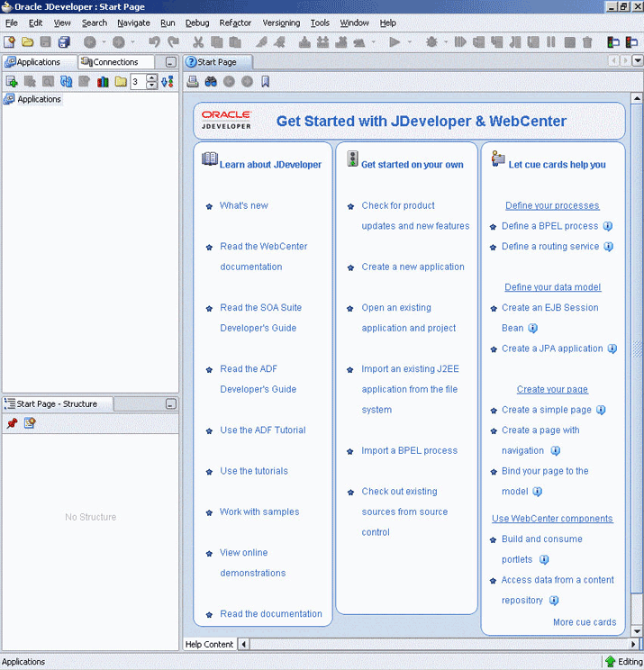Click the Save All toolbar icon
The image size is (644, 670).
tap(64, 41)
